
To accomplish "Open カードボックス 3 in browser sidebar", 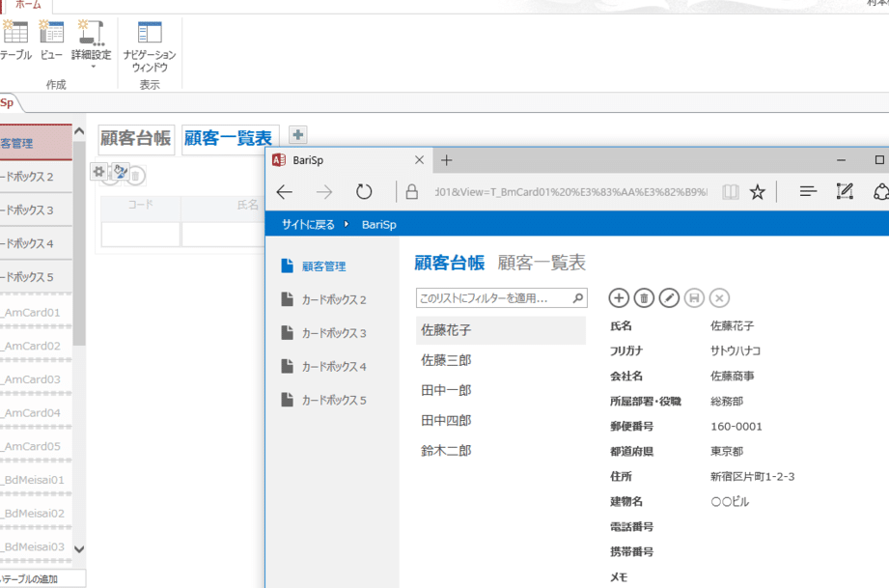I will tap(334, 333).
